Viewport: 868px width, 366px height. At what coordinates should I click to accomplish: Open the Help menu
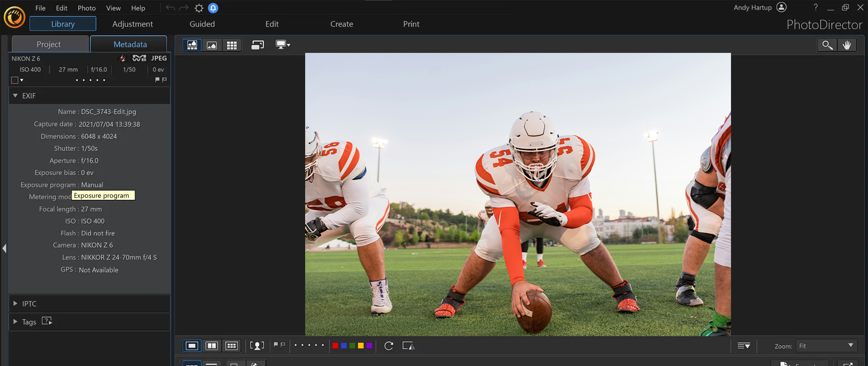pos(138,8)
